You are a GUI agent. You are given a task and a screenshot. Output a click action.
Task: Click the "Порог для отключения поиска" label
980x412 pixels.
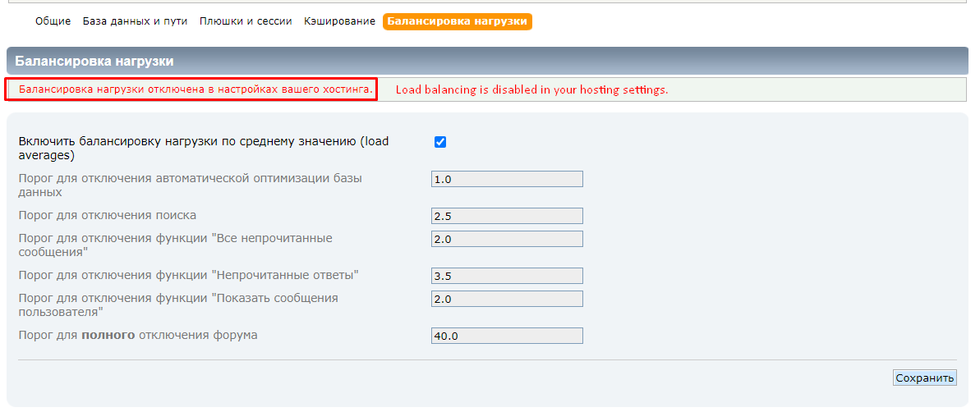click(108, 216)
